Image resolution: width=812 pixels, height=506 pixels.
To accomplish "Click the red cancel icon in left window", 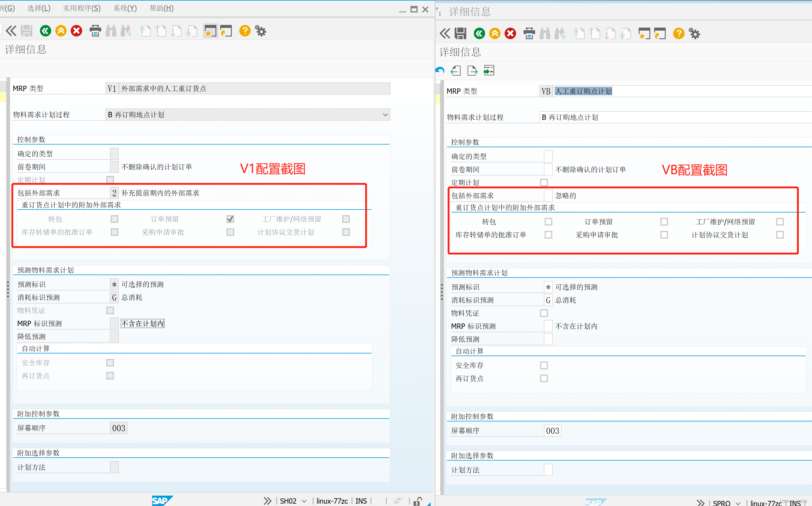I will (x=76, y=31).
